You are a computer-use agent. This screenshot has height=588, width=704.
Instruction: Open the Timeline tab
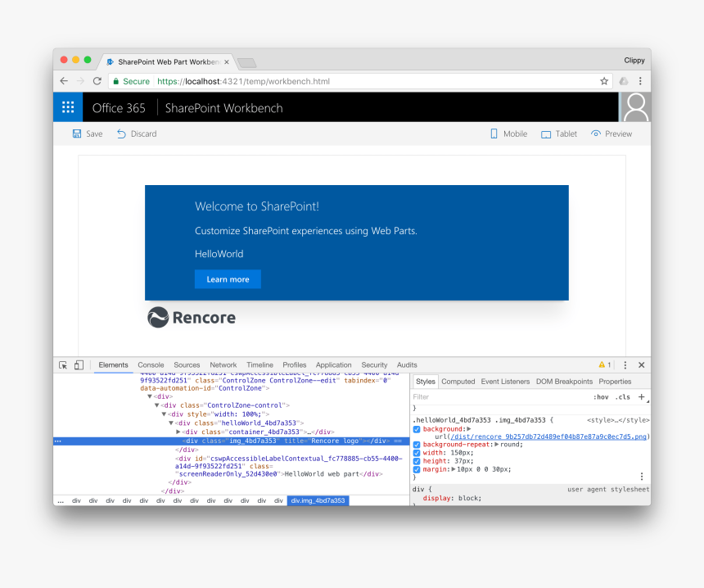(x=259, y=365)
